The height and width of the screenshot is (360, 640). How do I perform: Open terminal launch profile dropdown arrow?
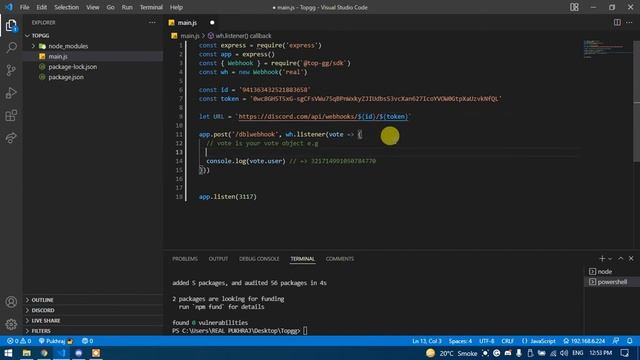click(610, 259)
